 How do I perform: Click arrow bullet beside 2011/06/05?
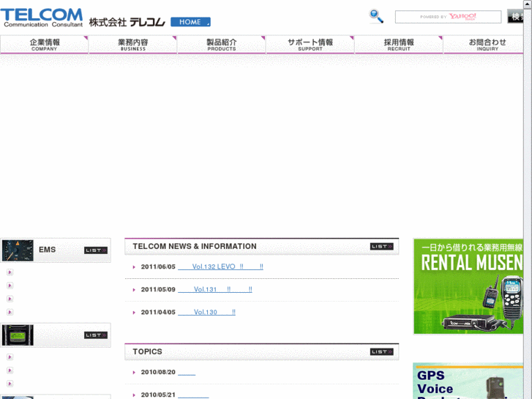coord(134,267)
